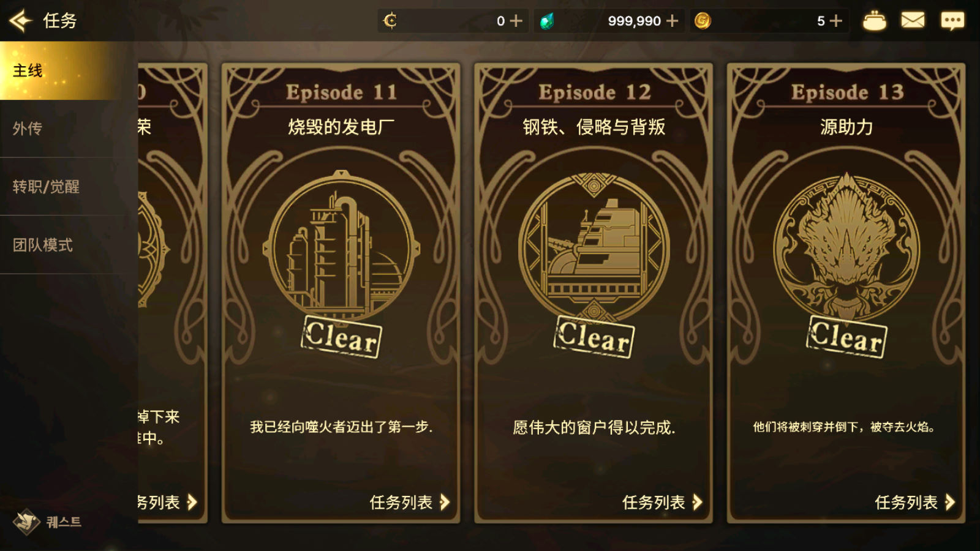Open 任务列表 for Episode 13
This screenshot has width=980, height=551.
tap(915, 503)
